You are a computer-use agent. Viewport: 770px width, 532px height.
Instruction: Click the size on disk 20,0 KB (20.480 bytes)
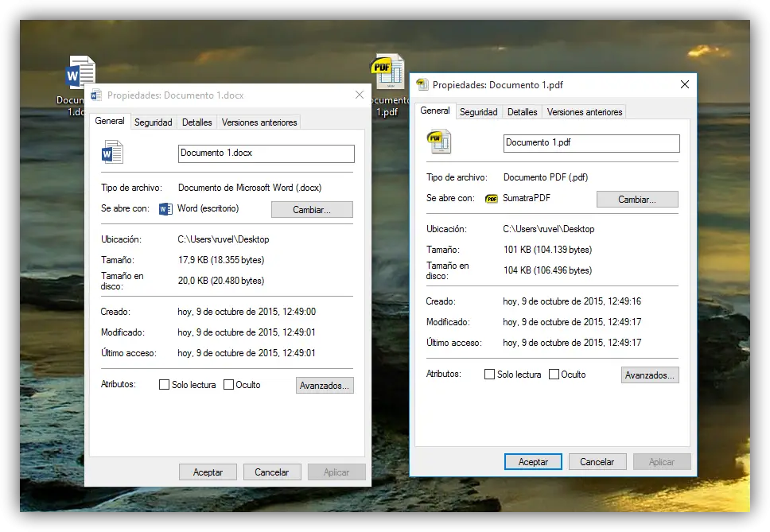coord(221,281)
